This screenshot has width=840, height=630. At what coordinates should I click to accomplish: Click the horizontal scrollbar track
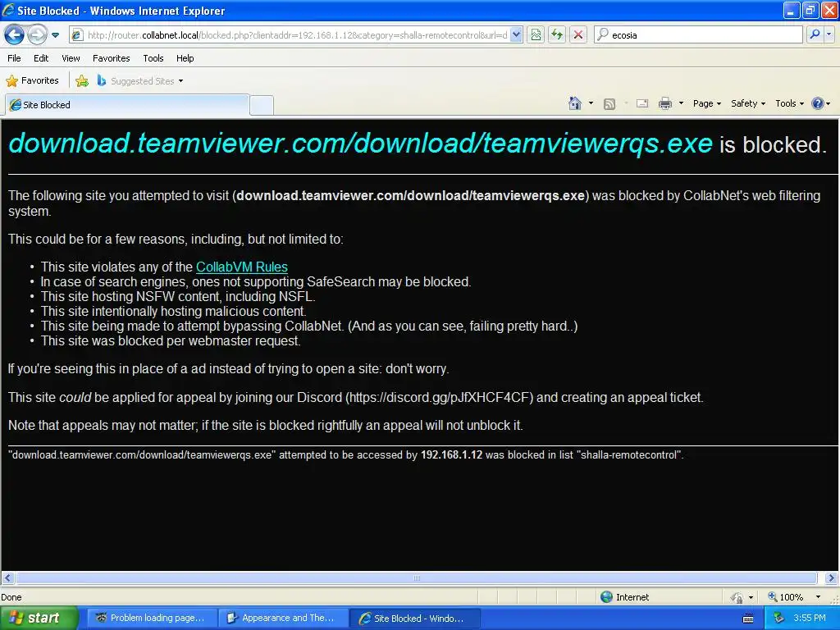click(416, 578)
